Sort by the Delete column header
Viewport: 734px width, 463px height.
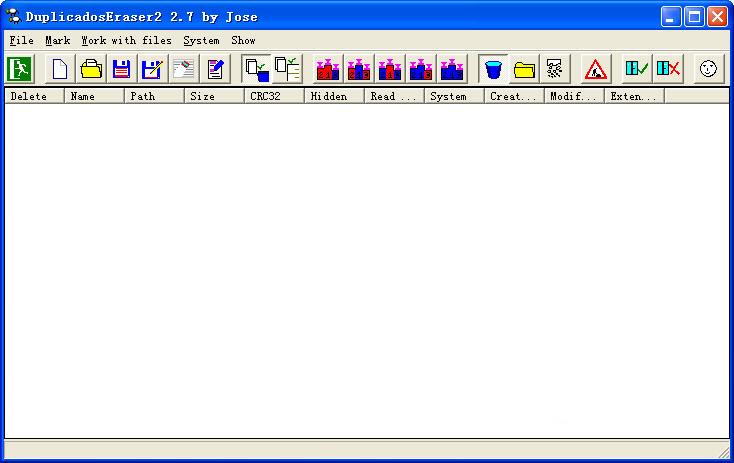coord(34,96)
